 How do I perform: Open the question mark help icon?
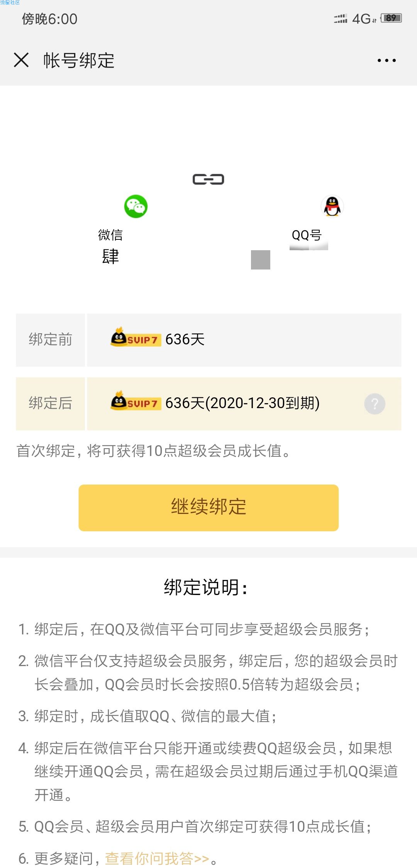(x=375, y=404)
